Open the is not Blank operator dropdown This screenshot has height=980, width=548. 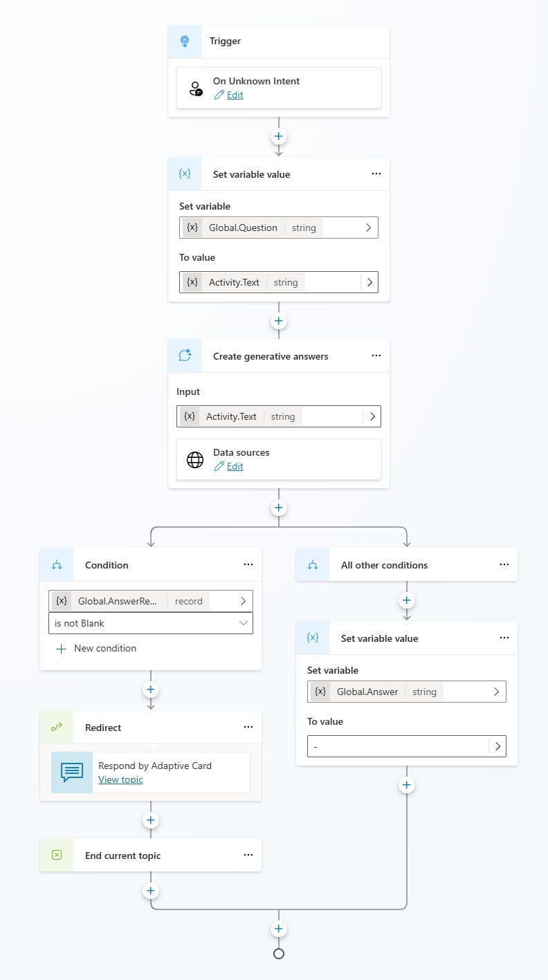point(151,623)
